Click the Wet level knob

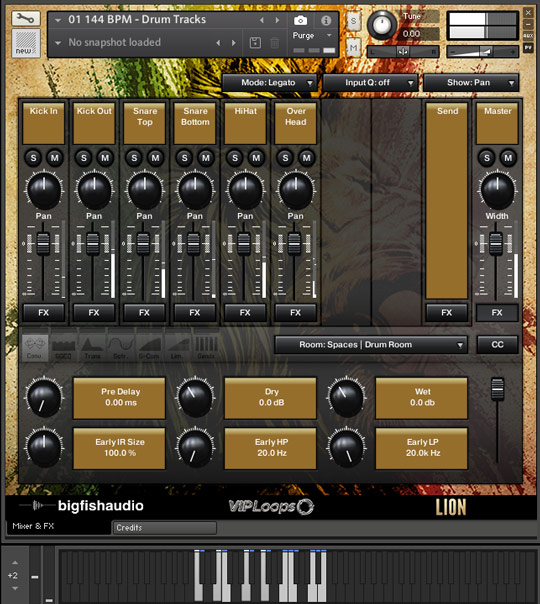point(346,397)
